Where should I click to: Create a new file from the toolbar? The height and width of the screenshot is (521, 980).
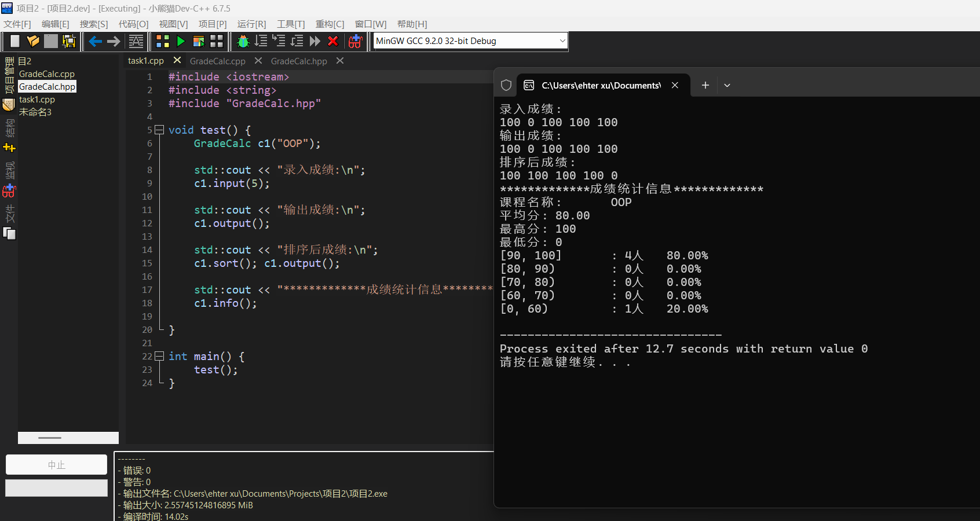click(x=14, y=41)
